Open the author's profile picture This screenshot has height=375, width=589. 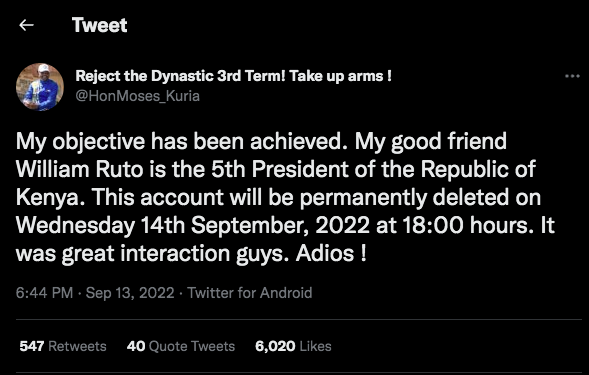click(40, 87)
